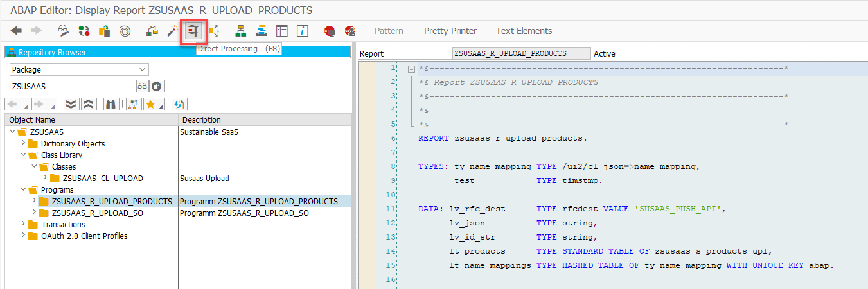
Task: Open the Other Object icon
Action: [x=104, y=31]
